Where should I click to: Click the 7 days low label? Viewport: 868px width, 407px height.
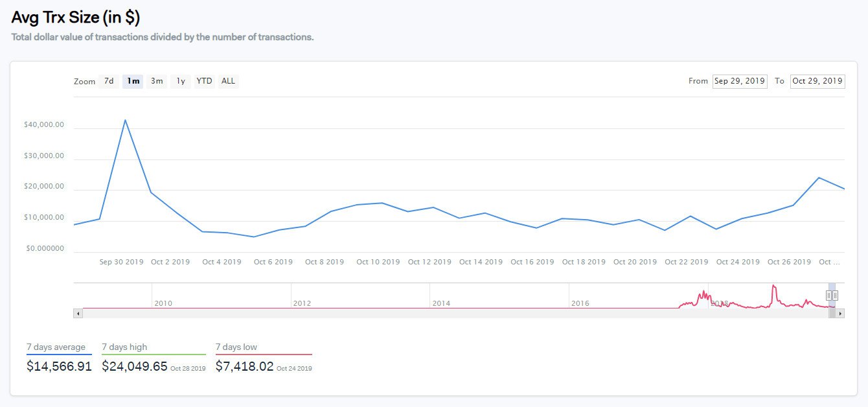pos(236,347)
